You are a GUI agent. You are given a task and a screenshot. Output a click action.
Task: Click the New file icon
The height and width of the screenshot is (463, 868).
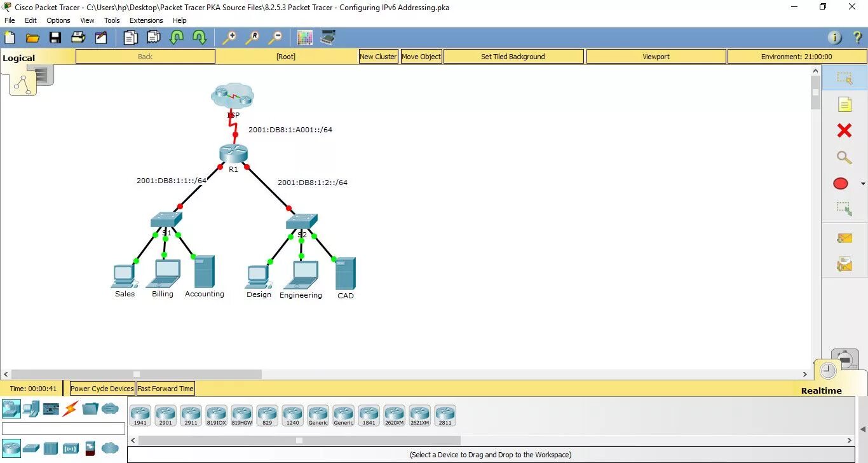pyautogui.click(x=10, y=38)
